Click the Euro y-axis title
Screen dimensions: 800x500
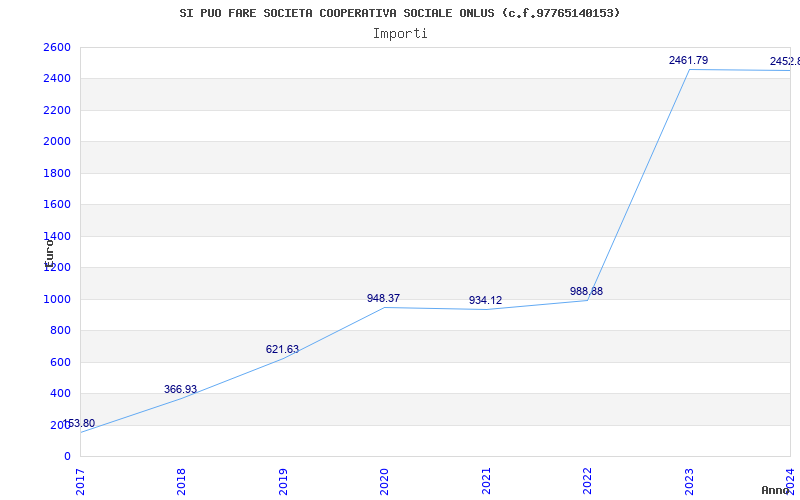click(49, 253)
